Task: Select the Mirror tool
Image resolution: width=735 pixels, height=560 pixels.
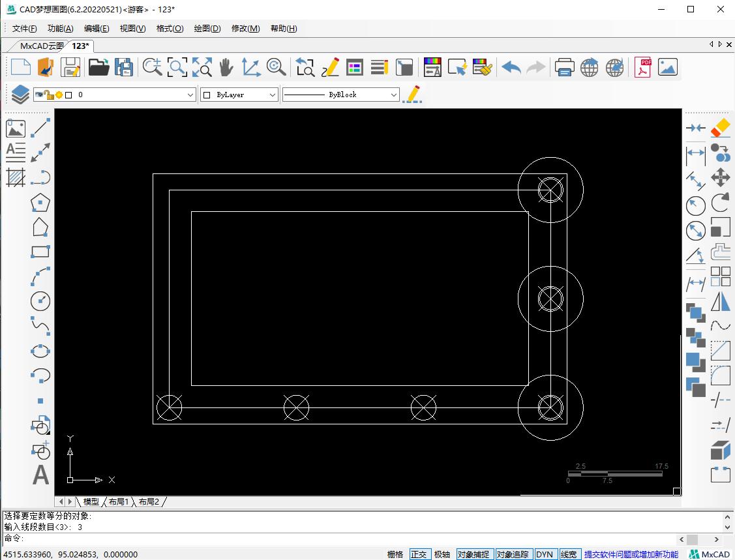Action: point(720,301)
